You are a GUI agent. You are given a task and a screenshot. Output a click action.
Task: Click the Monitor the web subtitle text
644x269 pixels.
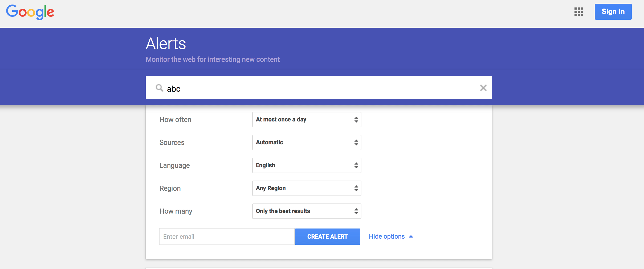click(x=213, y=59)
